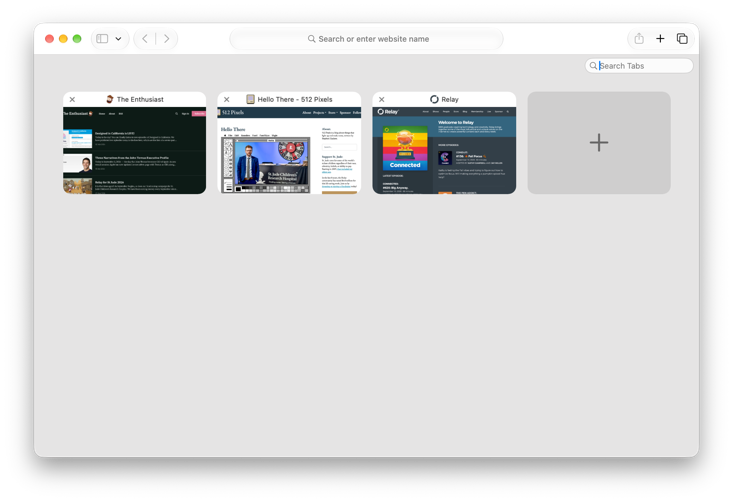Go back with the left arrow

(145, 39)
